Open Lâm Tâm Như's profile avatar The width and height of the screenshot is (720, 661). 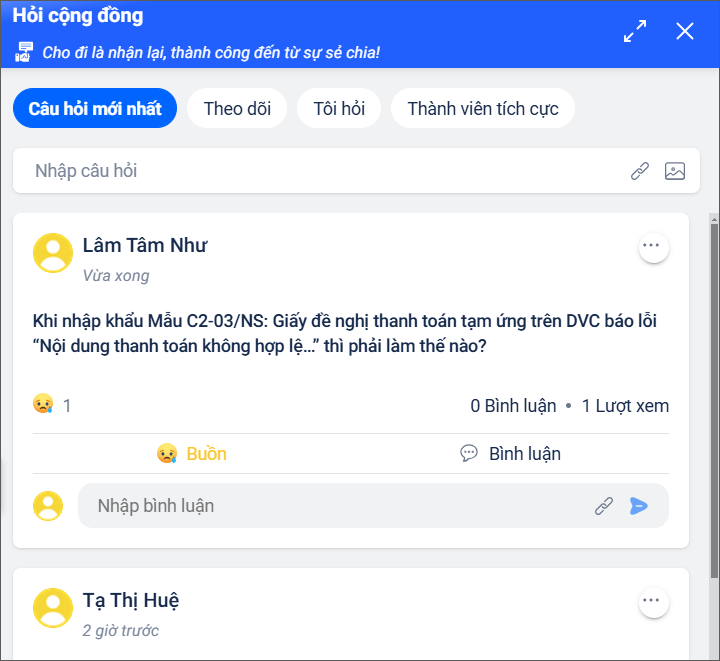53,253
